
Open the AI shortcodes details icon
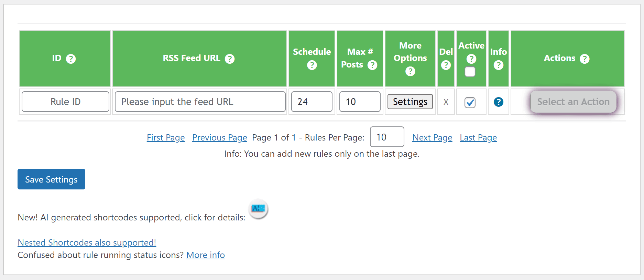click(258, 209)
